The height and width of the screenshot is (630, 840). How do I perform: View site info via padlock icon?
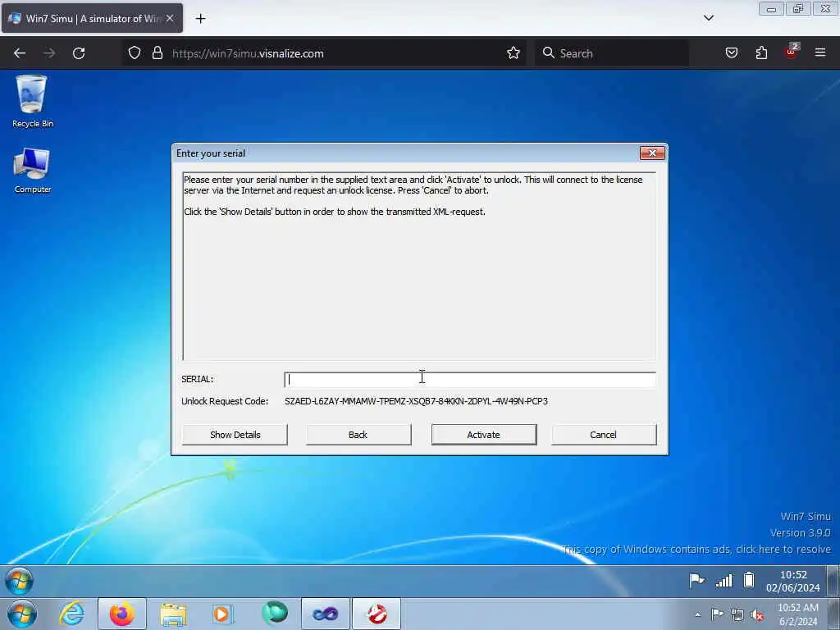coord(157,53)
